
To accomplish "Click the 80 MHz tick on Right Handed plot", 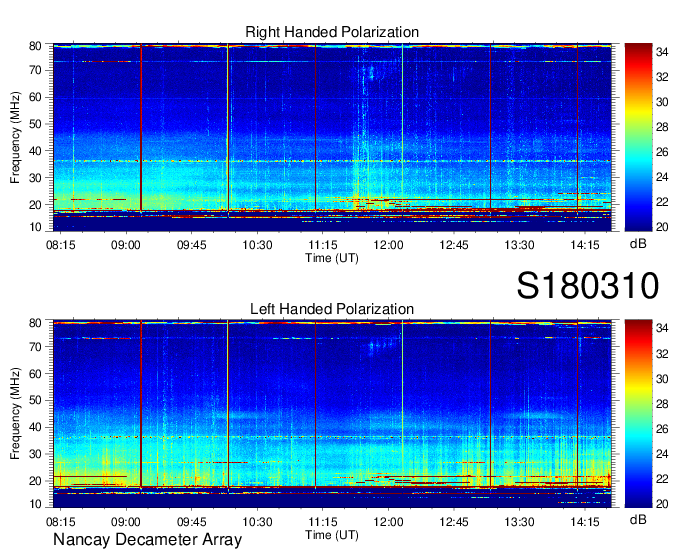I will [35, 46].
